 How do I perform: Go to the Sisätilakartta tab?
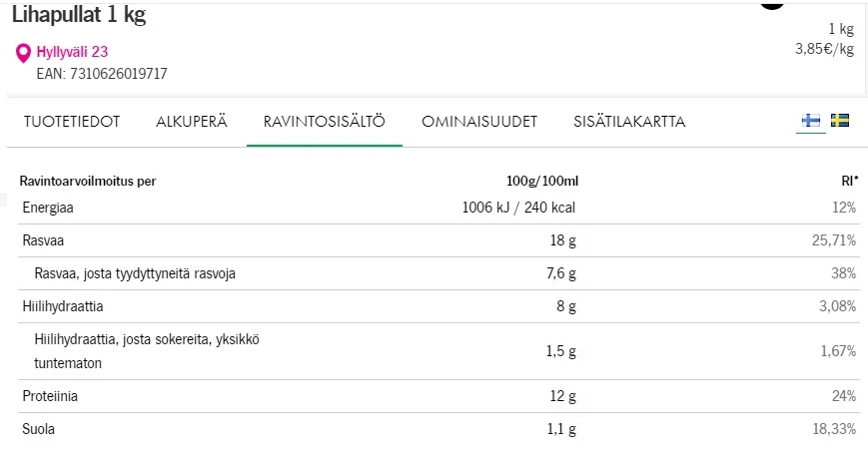pyautogui.click(x=629, y=122)
